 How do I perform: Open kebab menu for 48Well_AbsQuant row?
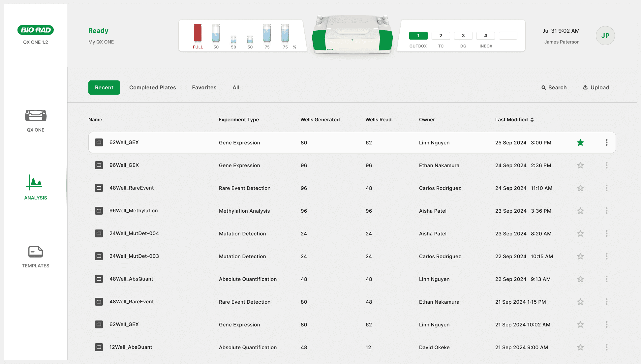pos(606,279)
